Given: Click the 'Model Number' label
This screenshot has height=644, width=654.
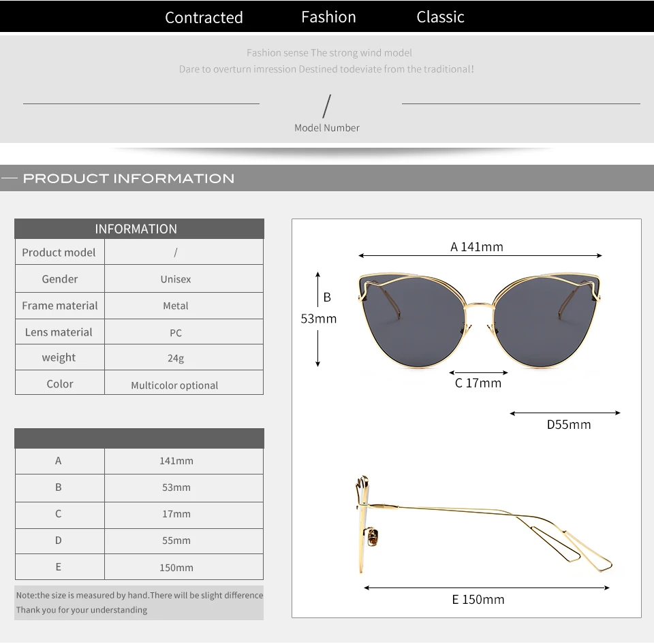Looking at the screenshot, I should tap(327, 128).
